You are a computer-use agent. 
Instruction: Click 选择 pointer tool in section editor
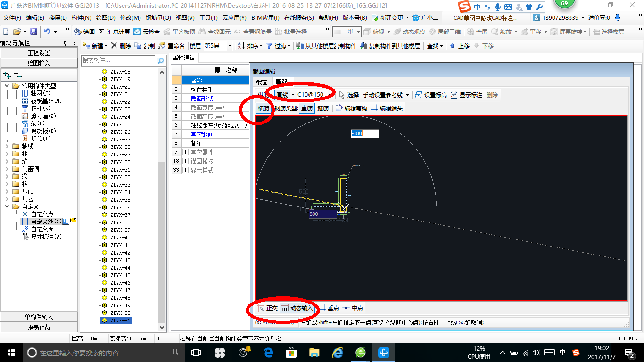[349, 95]
